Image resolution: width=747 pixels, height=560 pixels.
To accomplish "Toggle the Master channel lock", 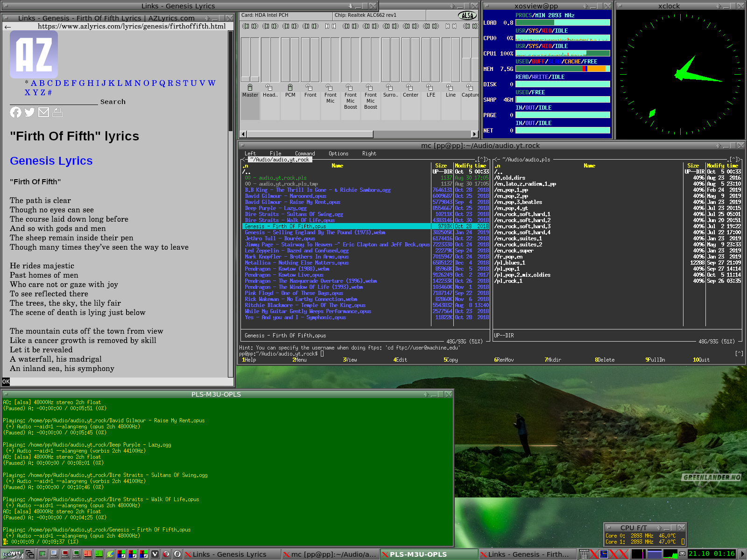I will 250,87.
